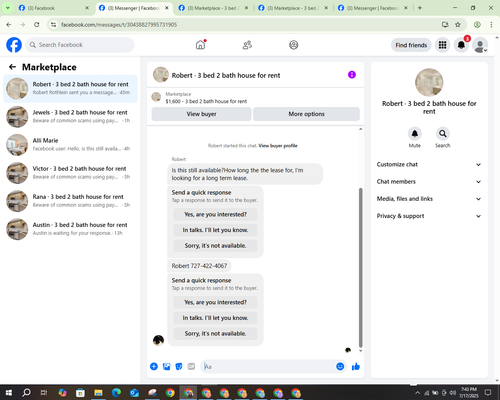Select Robert conversation in Marketplace list
Viewport: 500px width, 400px height.
[x=70, y=89]
